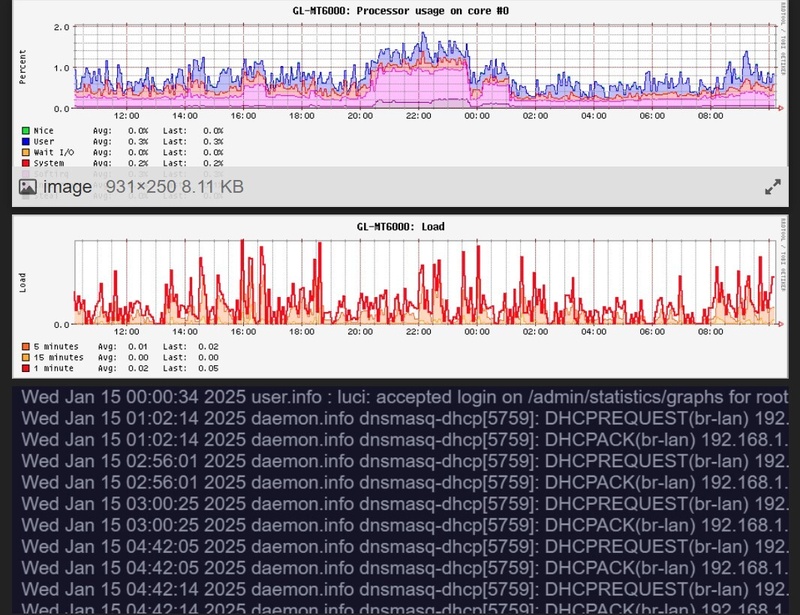Screen dimensions: 800x615
Task: Click the '22:00' tick on the processor graph
Action: tap(418, 116)
